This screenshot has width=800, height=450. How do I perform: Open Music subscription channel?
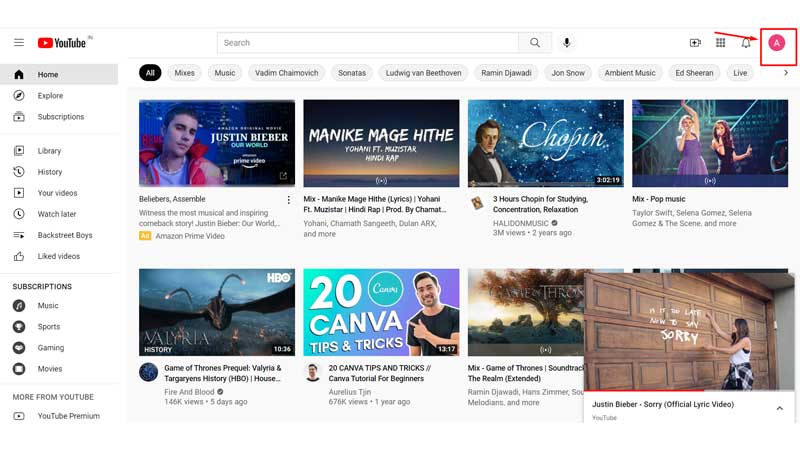tap(59, 306)
